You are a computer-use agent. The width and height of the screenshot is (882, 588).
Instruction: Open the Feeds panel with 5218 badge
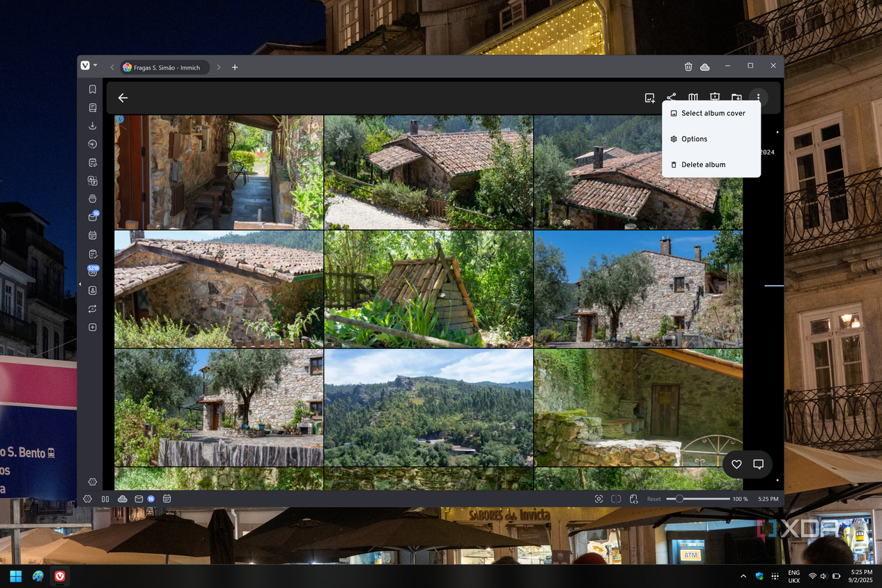pos(93,271)
